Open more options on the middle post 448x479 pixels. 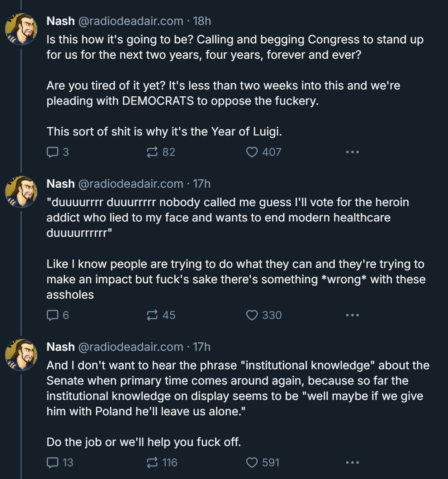pos(352,315)
